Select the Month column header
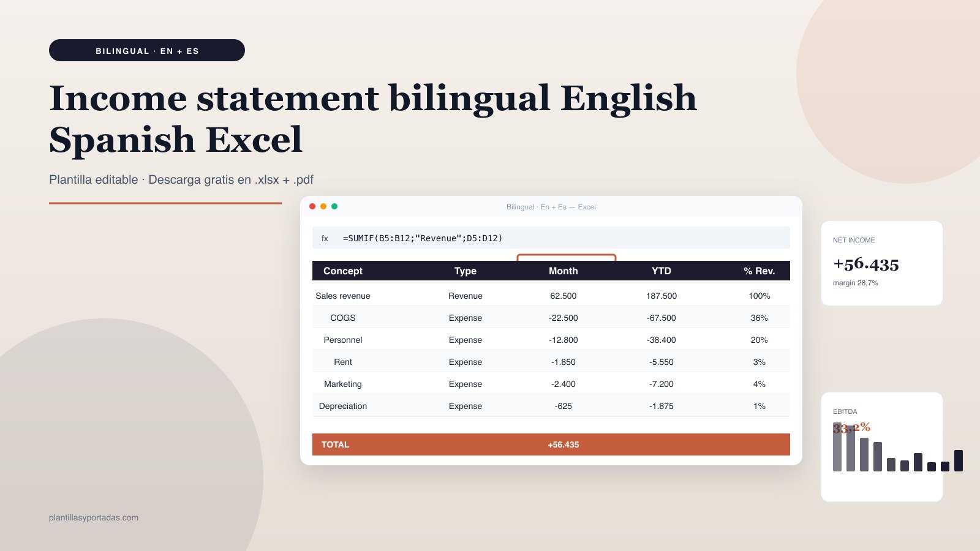The height and width of the screenshot is (551, 980). (x=563, y=271)
